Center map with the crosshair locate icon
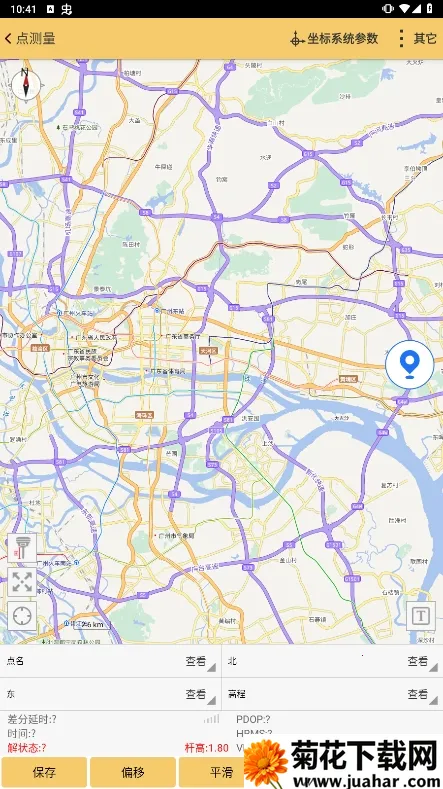This screenshot has width=443, height=789. coord(22,616)
